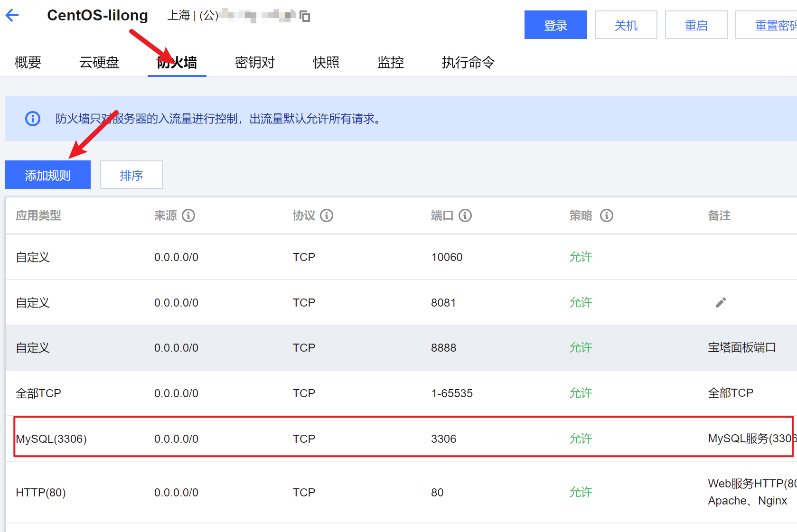
Task: Show info tooltip for 协议 column
Action: coord(327,215)
